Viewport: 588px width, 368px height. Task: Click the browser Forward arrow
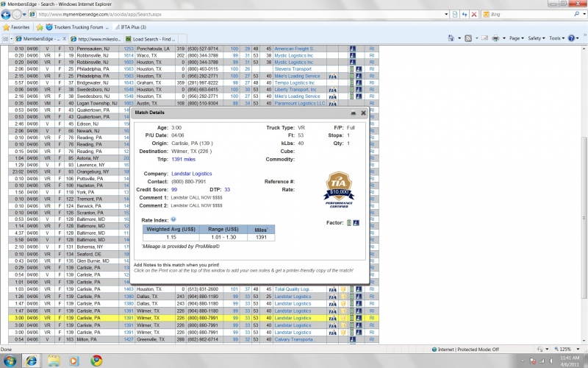pos(17,14)
